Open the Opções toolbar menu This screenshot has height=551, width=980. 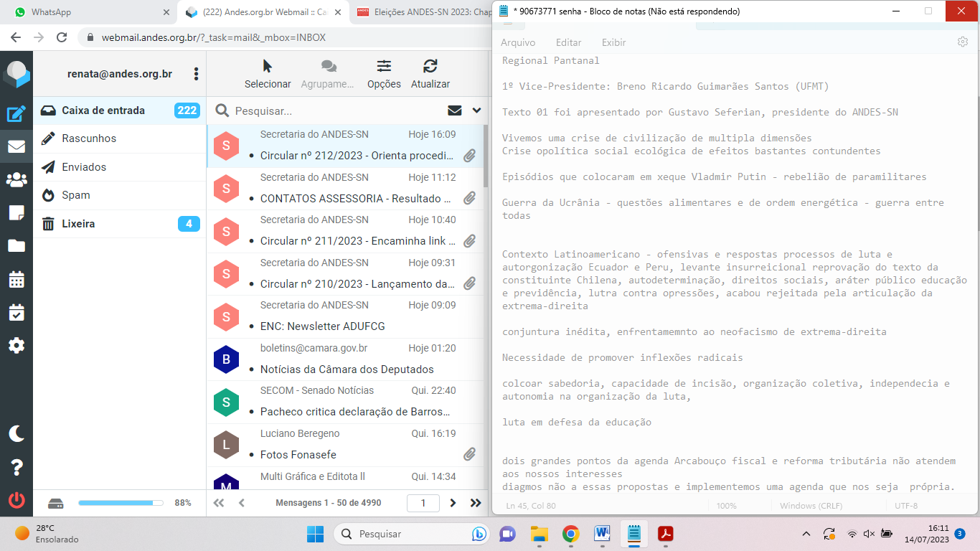[x=384, y=75]
